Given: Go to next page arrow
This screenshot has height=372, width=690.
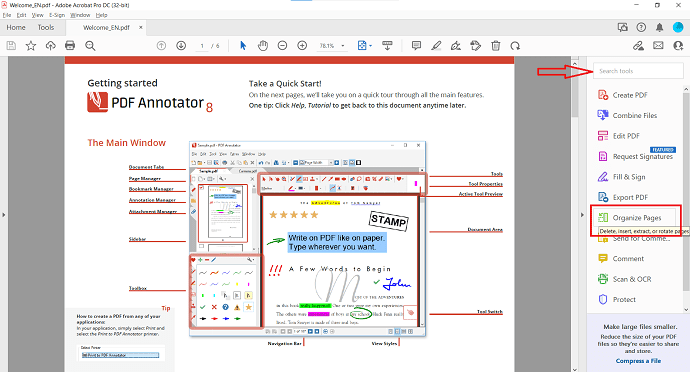Looking at the screenshot, I should (181, 46).
